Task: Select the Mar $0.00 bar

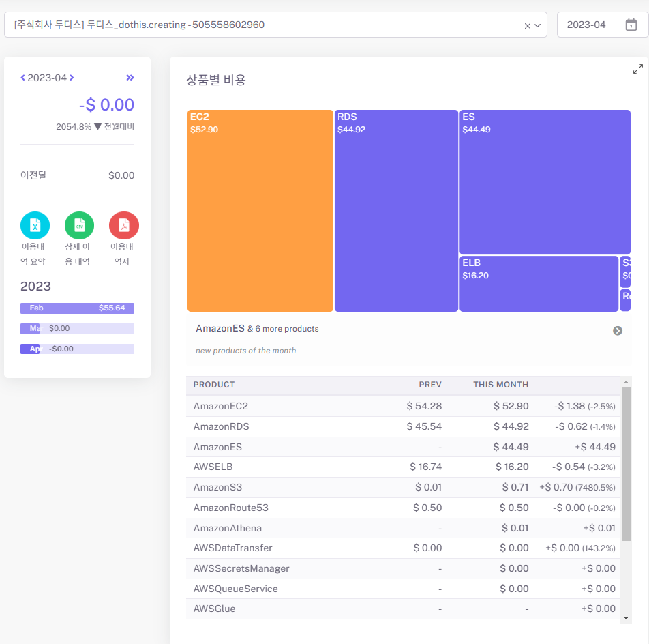Action: [78, 328]
